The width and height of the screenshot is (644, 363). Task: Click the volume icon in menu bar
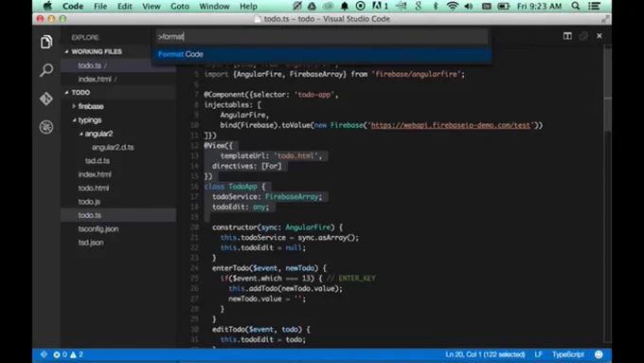[x=469, y=7]
